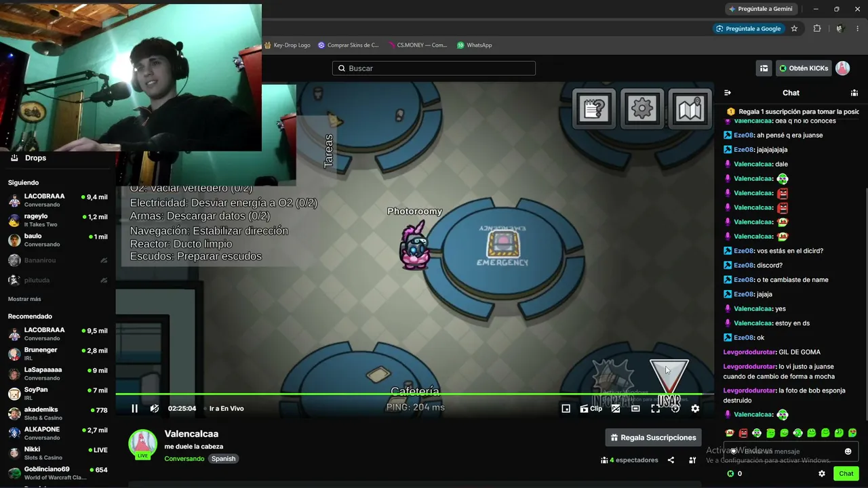This screenshot has height=488, width=868.
Task: Send message with the green Chat button
Action: coord(846,474)
